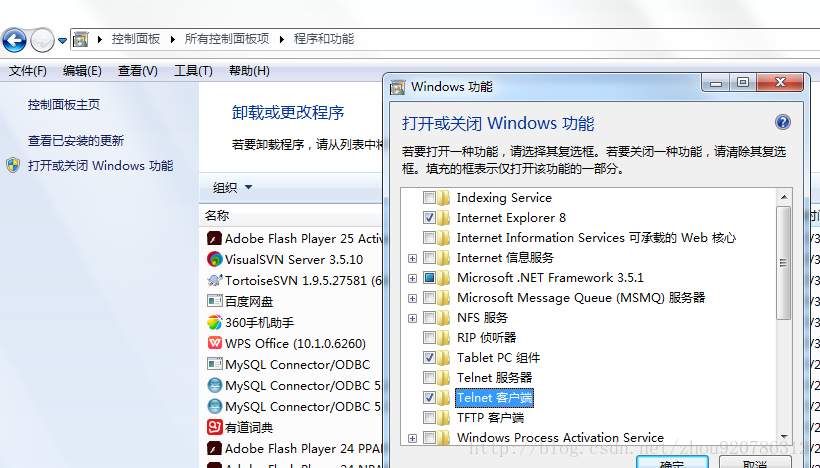Check the TFTP 客户端 checkbox

click(429, 418)
